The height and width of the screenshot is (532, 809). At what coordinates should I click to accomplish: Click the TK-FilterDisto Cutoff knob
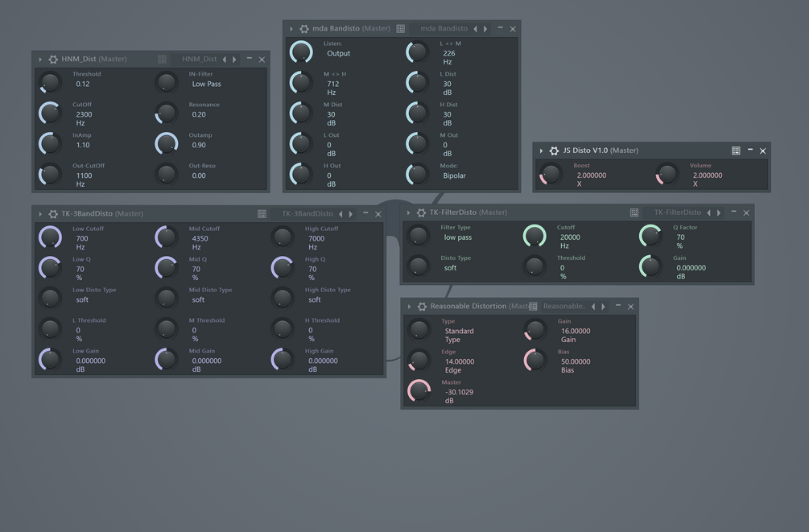535,236
